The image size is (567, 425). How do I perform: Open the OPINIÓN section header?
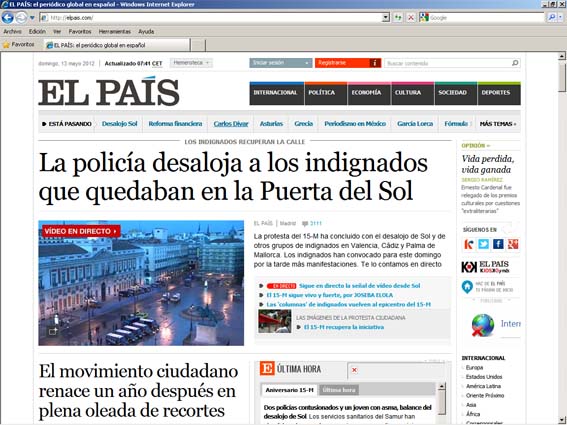(x=476, y=145)
